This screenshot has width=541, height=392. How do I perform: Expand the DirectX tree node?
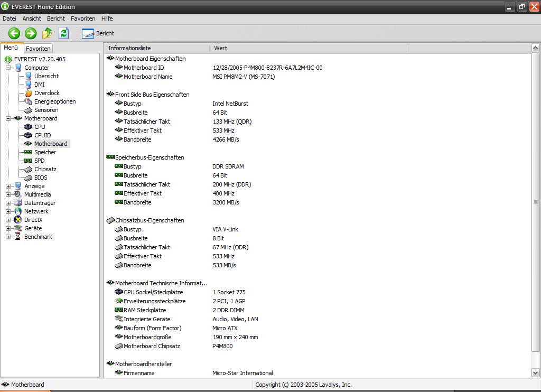tap(8, 220)
